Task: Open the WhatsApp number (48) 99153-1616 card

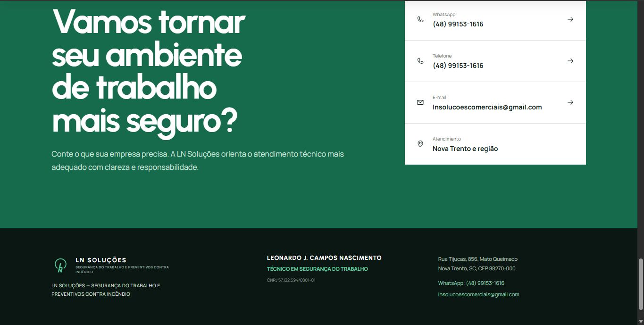Action: pyautogui.click(x=495, y=20)
